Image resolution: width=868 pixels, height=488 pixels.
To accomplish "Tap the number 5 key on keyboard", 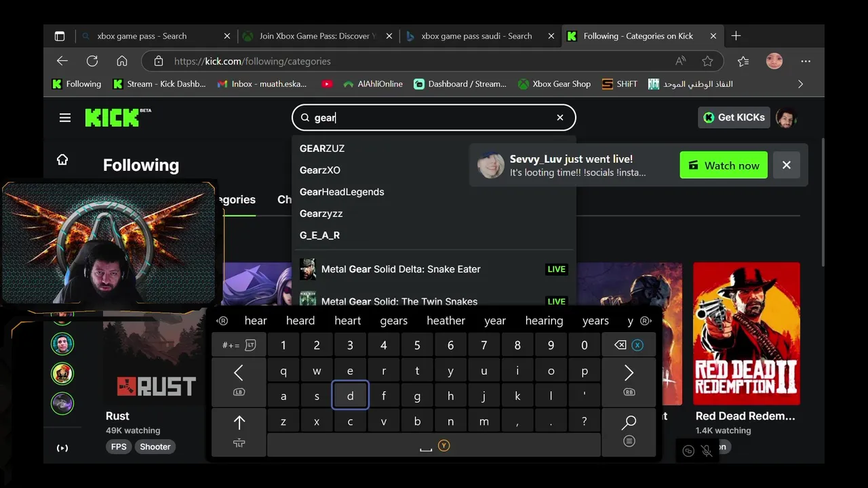I will 417,345.
